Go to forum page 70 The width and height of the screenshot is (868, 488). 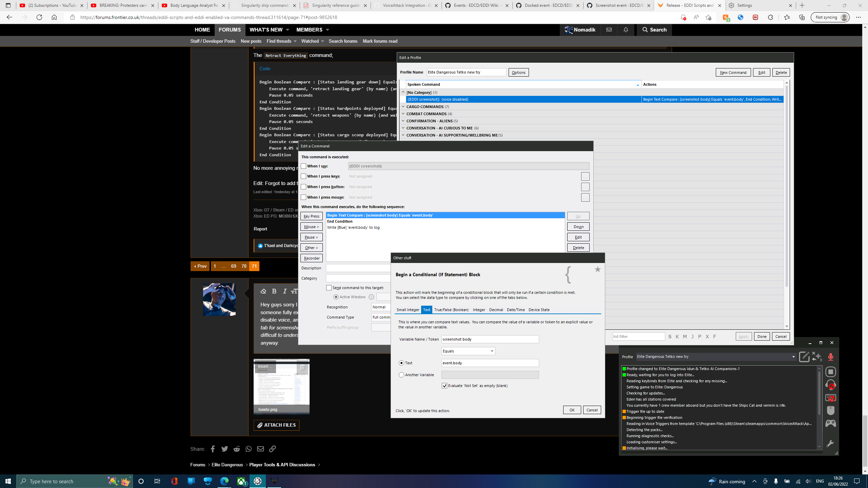click(244, 266)
